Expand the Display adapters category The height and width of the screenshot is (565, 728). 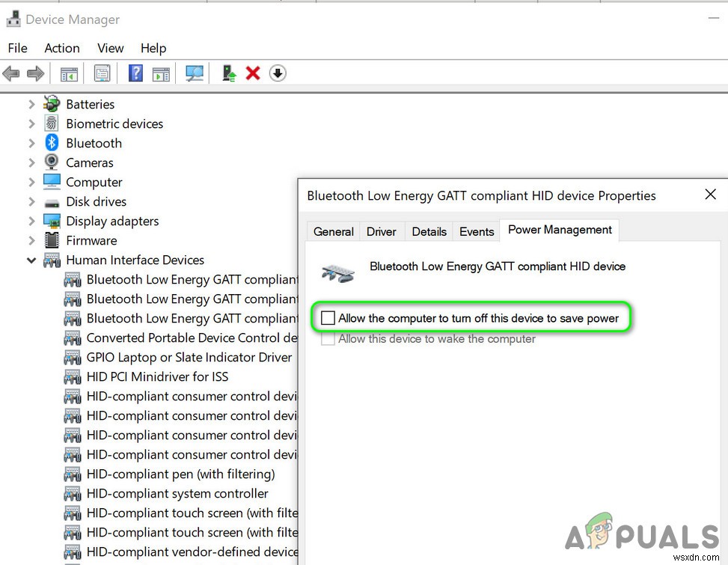click(31, 221)
